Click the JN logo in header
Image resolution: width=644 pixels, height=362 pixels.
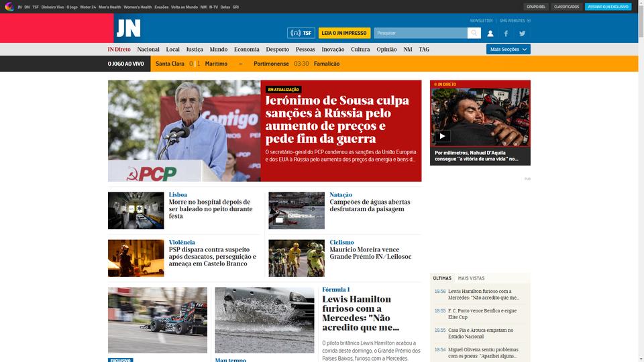(129, 28)
